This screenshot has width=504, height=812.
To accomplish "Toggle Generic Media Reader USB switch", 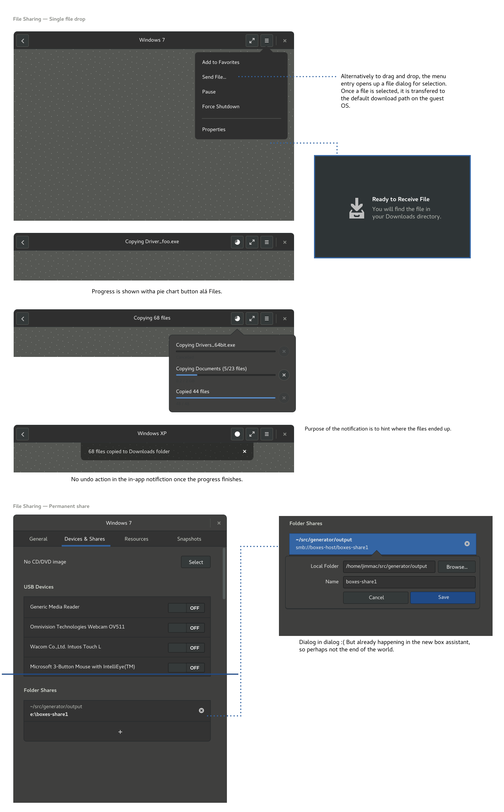I will (186, 608).
